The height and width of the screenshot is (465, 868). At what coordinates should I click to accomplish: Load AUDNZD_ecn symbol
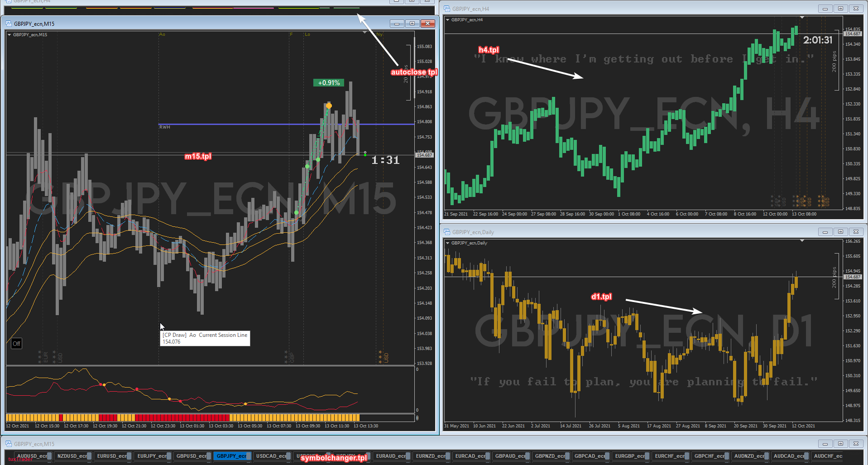pyautogui.click(x=750, y=456)
